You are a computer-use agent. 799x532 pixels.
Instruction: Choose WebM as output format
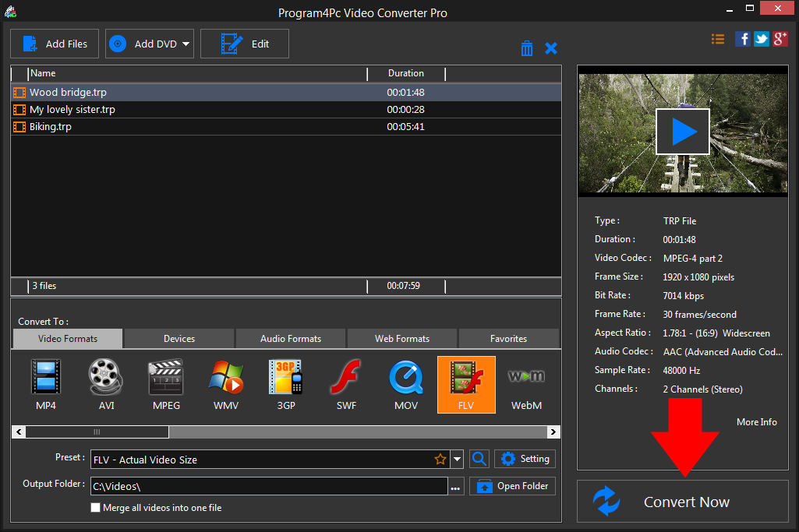[526, 384]
